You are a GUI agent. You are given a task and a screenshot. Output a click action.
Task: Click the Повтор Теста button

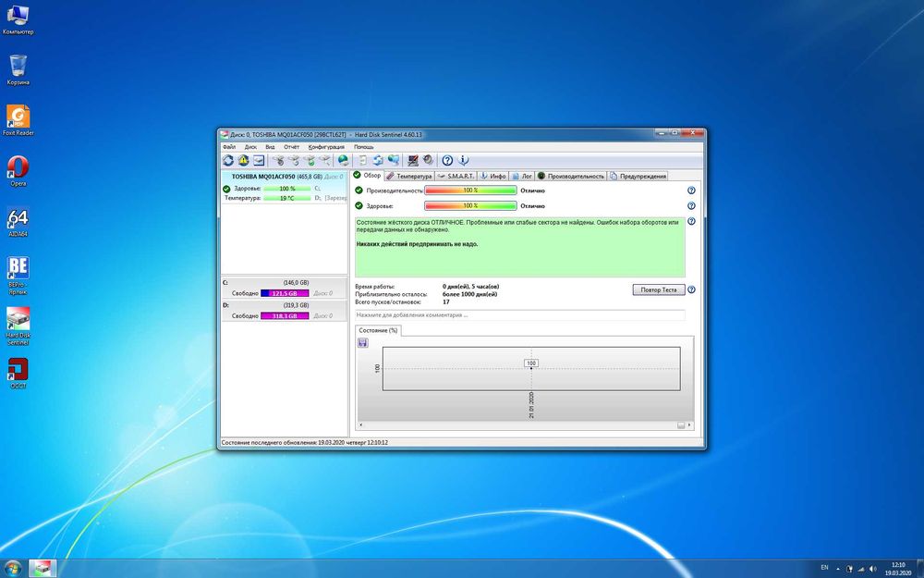tap(658, 289)
